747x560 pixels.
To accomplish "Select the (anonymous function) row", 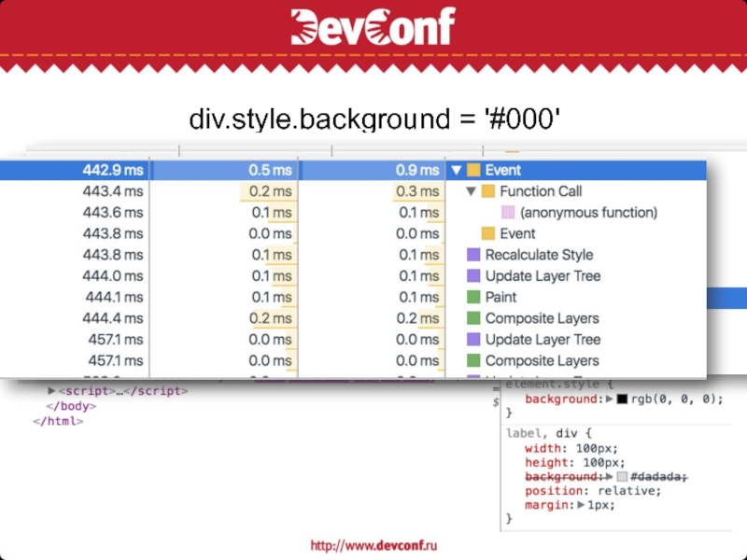I will [x=588, y=213].
